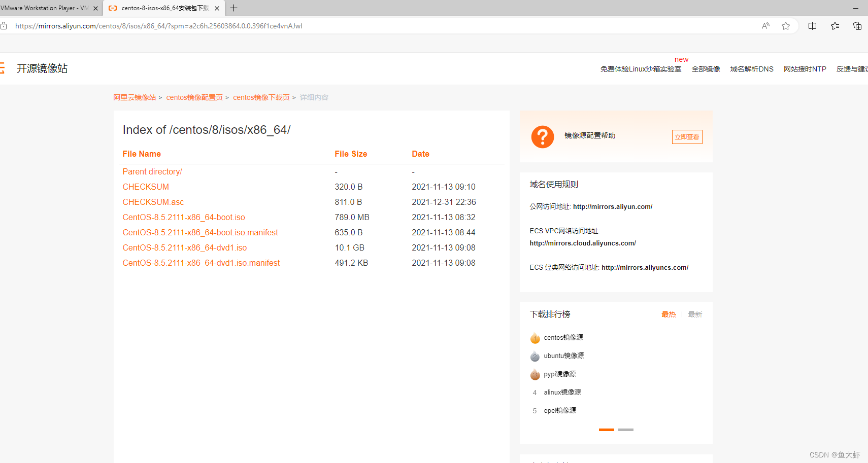Click the orange question mark help icon
868x463 pixels.
pos(543,137)
